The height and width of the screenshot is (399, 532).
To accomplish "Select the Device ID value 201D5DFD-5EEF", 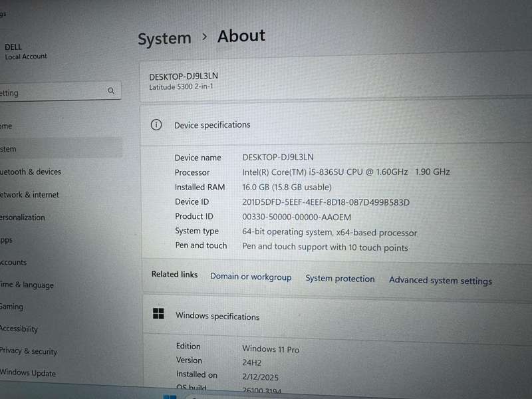I will point(326,203).
